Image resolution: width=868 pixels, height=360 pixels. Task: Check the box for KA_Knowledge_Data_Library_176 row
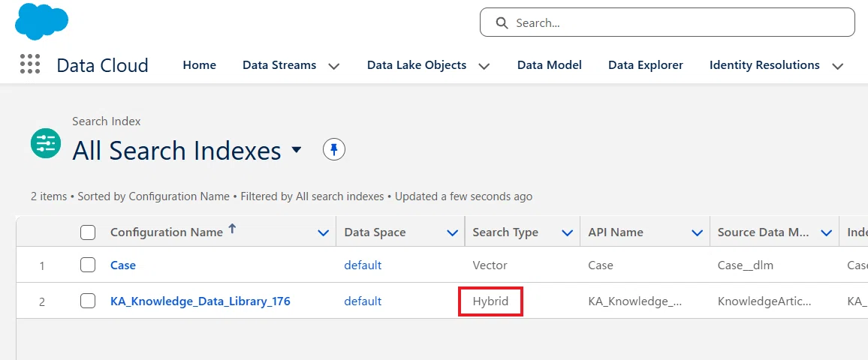(87, 301)
